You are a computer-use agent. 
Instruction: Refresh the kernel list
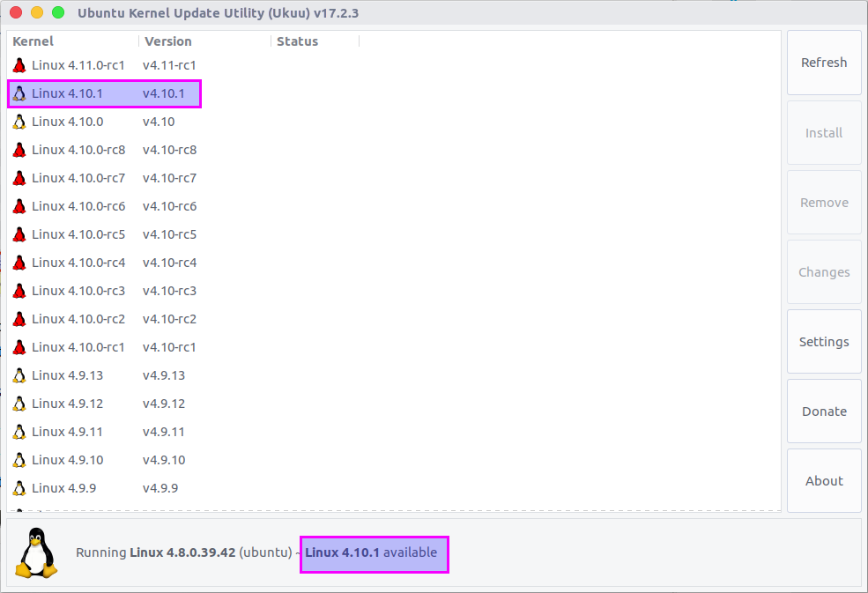[x=824, y=63]
